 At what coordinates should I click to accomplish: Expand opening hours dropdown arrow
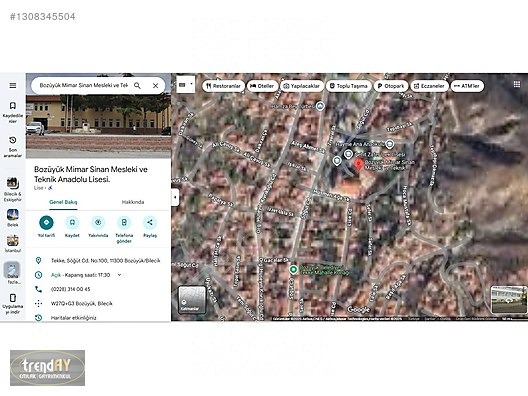[x=119, y=275]
